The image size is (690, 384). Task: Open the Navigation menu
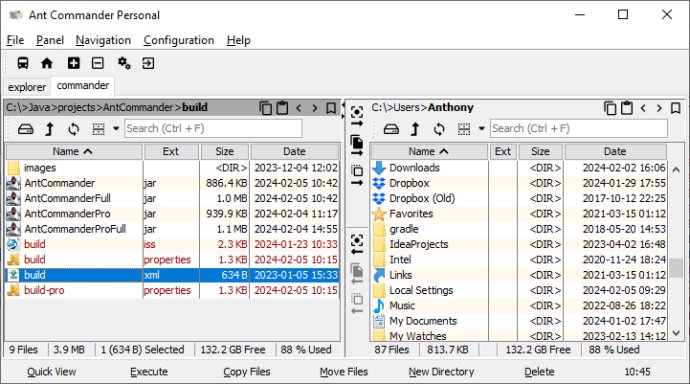103,40
